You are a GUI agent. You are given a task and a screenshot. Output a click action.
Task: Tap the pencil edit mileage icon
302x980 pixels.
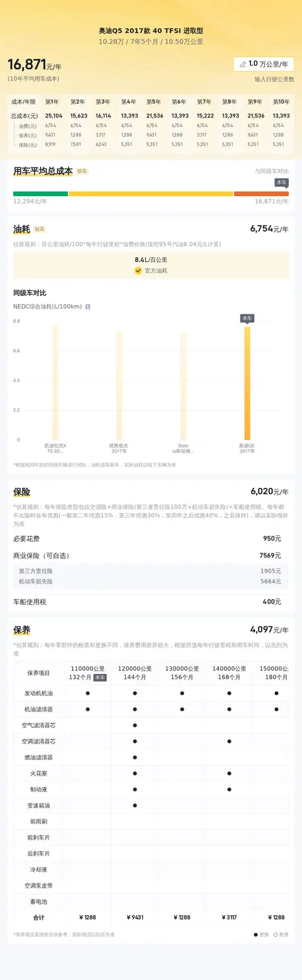(243, 64)
